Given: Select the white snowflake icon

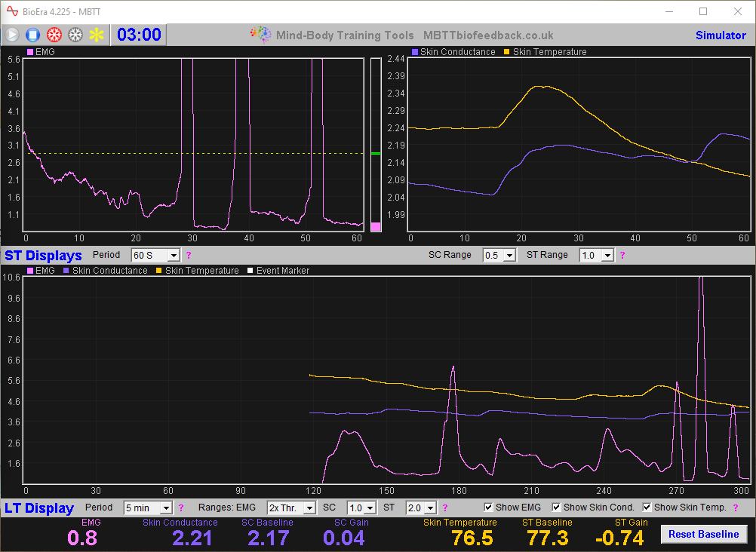Looking at the screenshot, I should [74, 35].
